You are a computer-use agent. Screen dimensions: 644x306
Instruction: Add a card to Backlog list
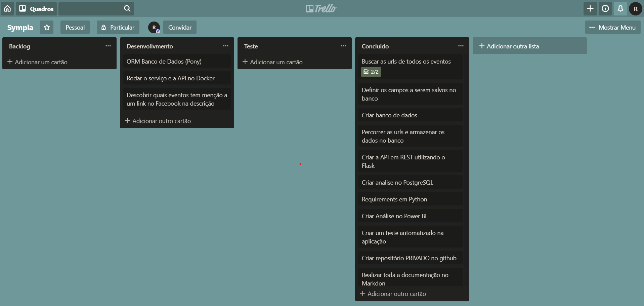(37, 62)
